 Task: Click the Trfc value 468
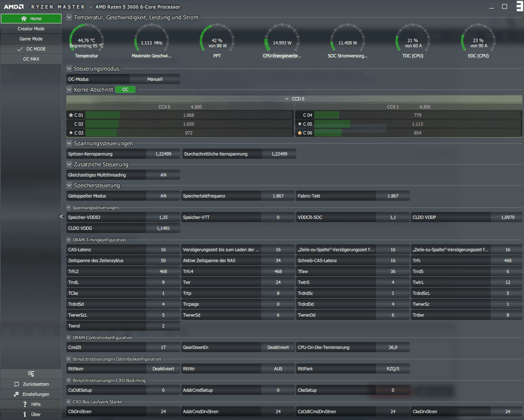tap(508, 260)
